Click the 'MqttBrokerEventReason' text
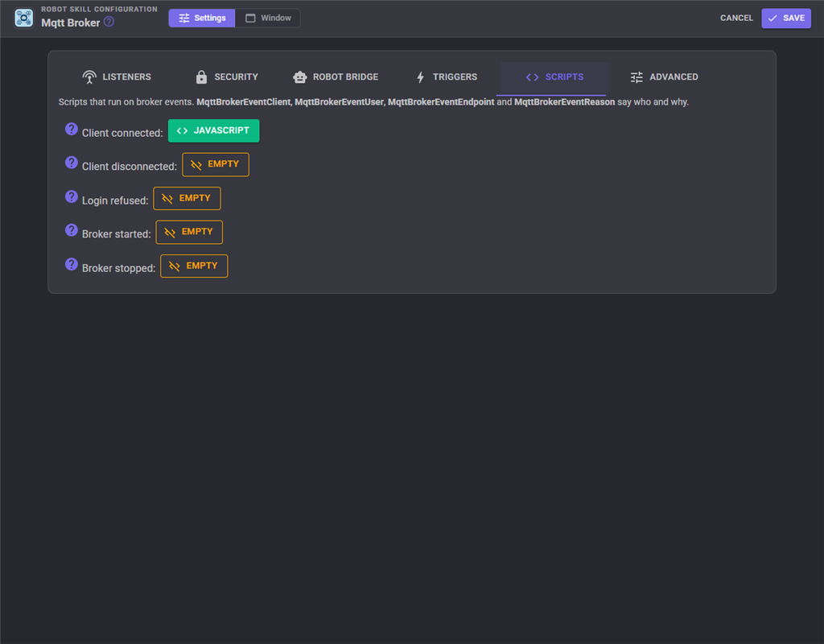This screenshot has height=644, width=824. coord(564,102)
